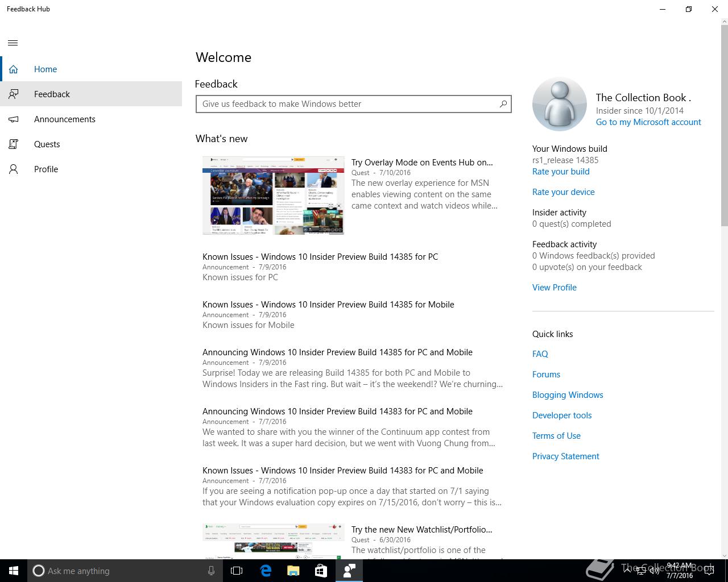
Task: Click the 'Ask me anything' Cortana search box
Action: pos(125,571)
